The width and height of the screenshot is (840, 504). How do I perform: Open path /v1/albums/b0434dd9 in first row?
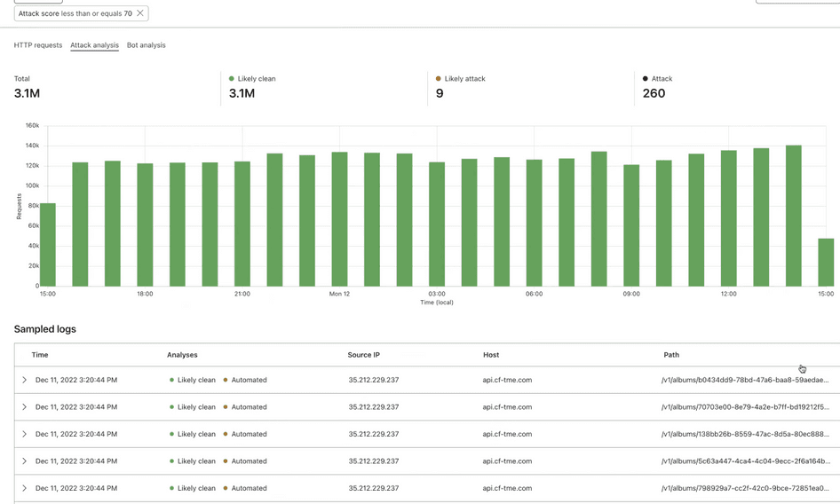point(744,380)
